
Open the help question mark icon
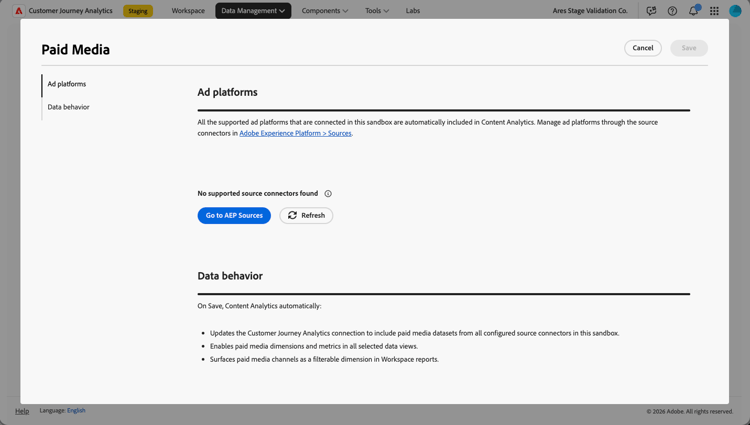[x=672, y=11]
